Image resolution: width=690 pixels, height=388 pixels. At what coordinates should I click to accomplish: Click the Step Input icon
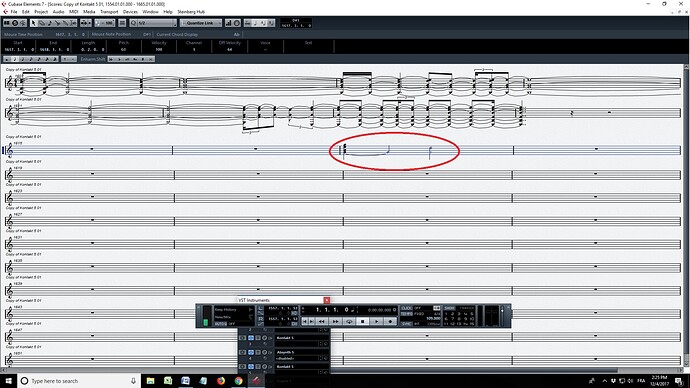[x=229, y=23]
